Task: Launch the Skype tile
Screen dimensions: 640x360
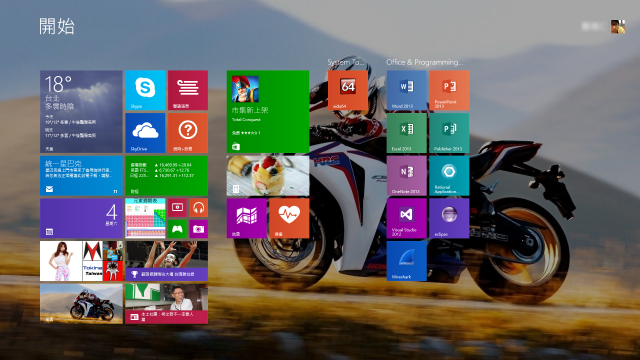Action: pyautogui.click(x=145, y=90)
